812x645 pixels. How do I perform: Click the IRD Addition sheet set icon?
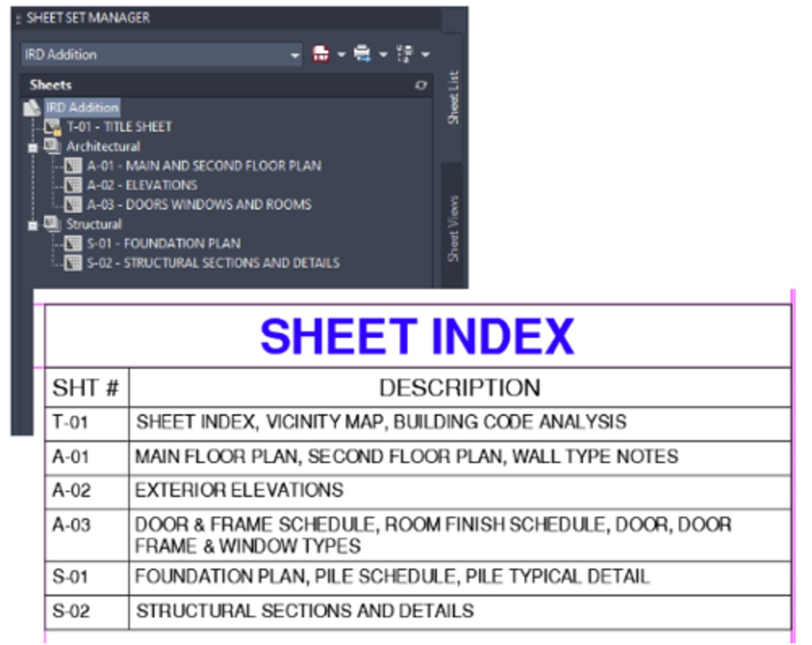[x=32, y=107]
